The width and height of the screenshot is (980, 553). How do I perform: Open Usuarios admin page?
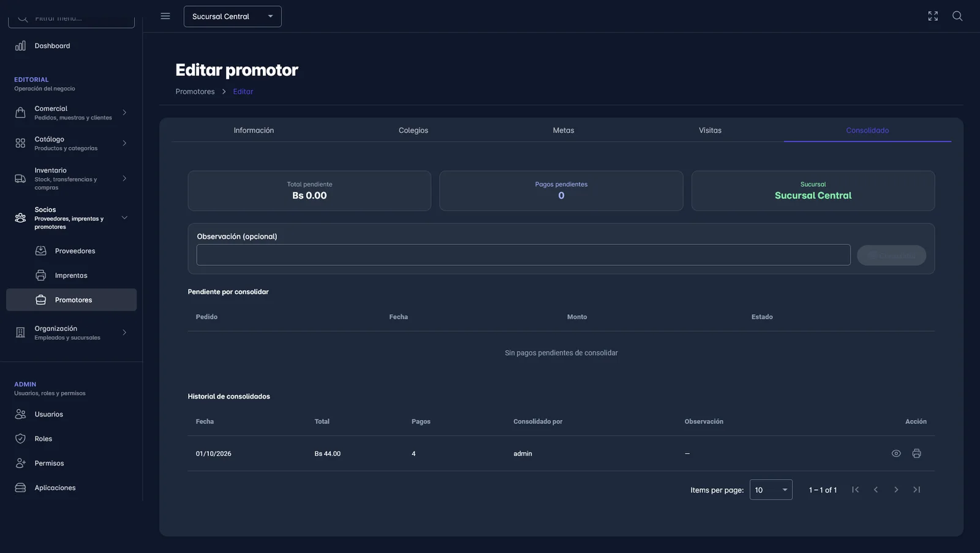click(71, 415)
